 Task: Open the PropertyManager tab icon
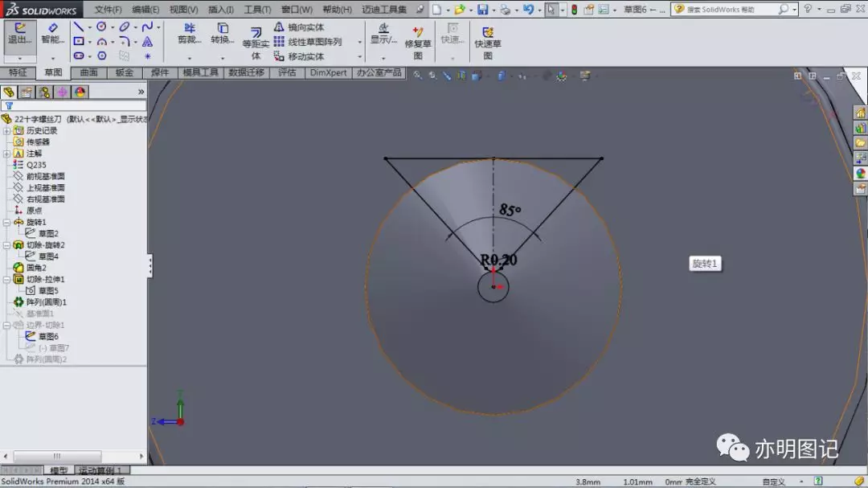[27, 92]
